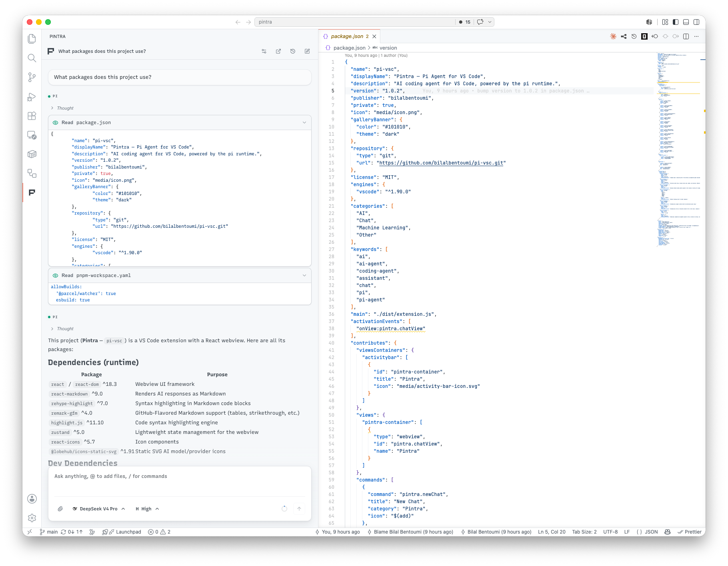Click the Copilot chat icon in title bar
Viewport: 728px width, 566px height.
480,22
